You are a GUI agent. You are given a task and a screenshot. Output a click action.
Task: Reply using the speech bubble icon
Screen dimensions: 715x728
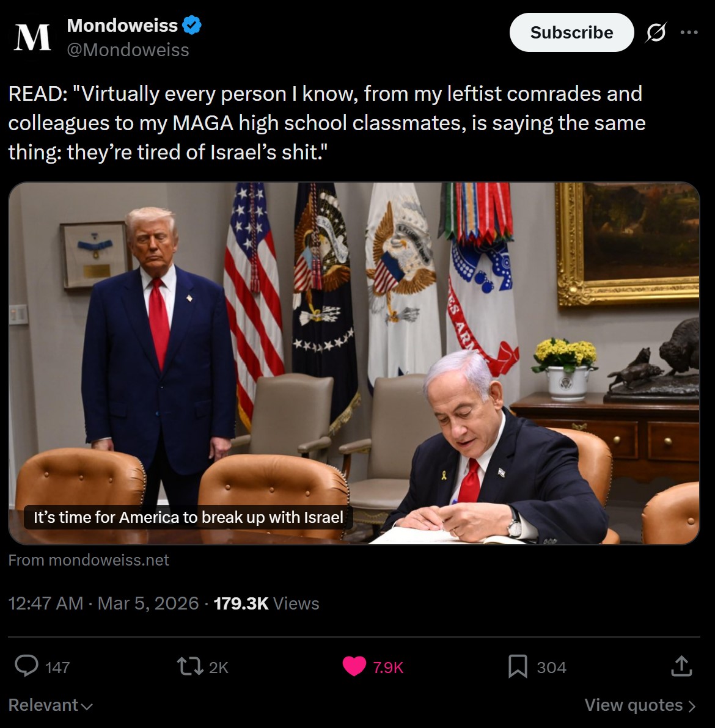click(26, 667)
